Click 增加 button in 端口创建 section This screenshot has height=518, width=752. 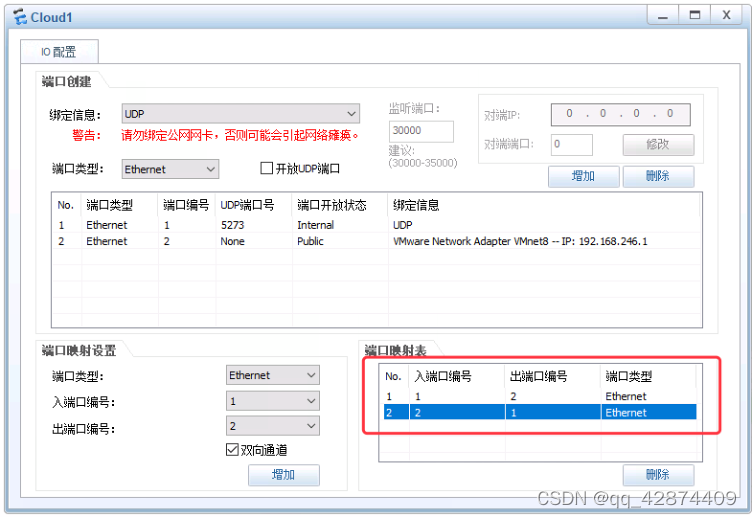tap(584, 176)
